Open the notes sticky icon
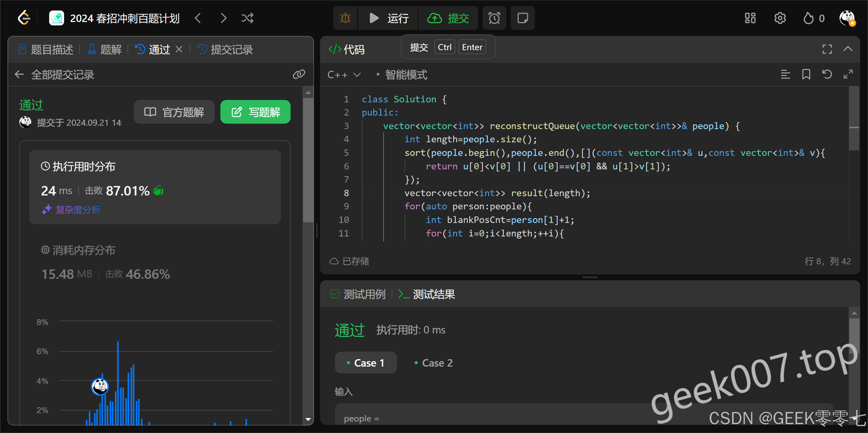 pos(522,18)
